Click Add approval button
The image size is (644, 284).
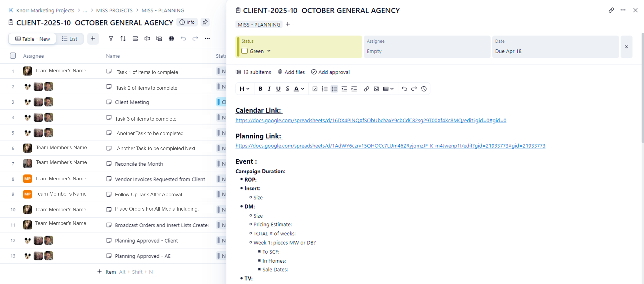330,72
